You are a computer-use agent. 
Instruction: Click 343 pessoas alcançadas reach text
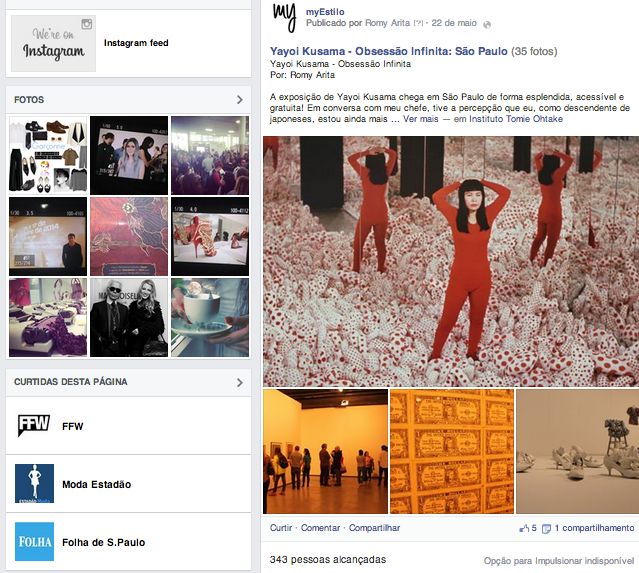(328, 560)
